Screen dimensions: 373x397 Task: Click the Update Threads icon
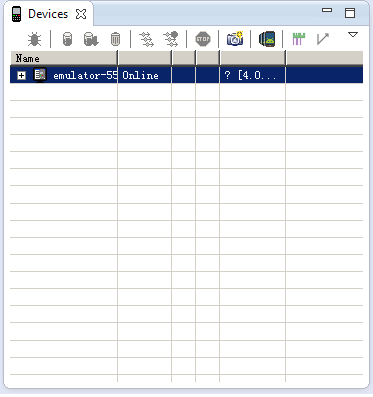click(146, 39)
